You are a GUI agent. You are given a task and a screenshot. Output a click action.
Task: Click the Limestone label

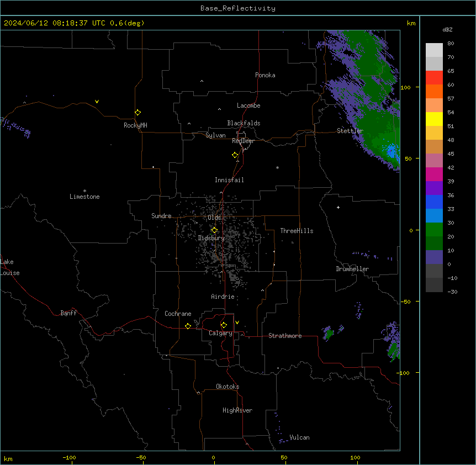point(84,197)
